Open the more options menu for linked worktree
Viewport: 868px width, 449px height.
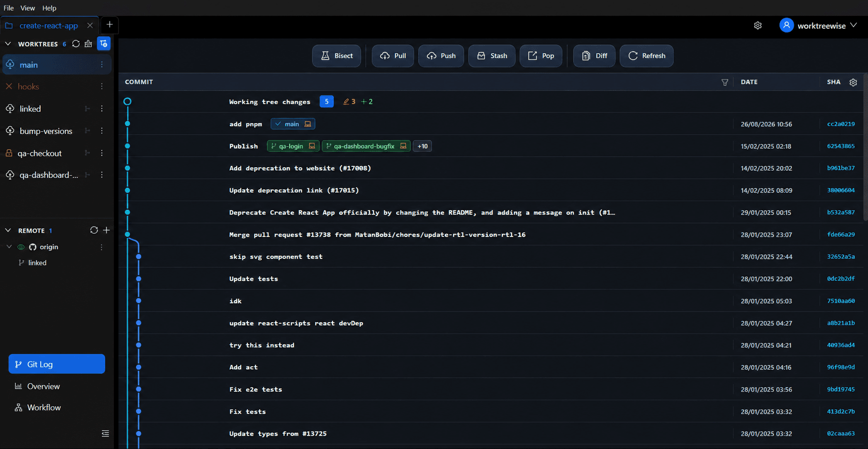(x=102, y=109)
